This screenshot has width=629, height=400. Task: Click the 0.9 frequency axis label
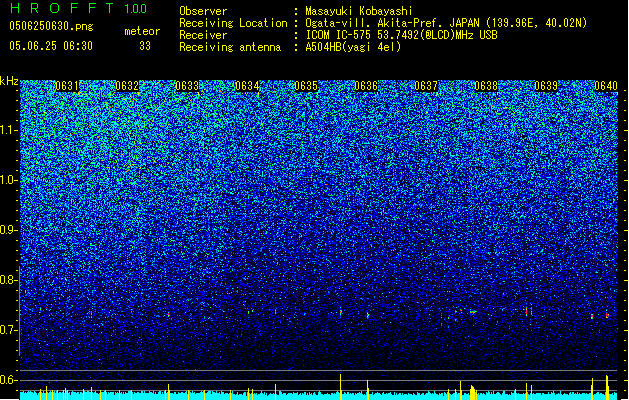8,230
